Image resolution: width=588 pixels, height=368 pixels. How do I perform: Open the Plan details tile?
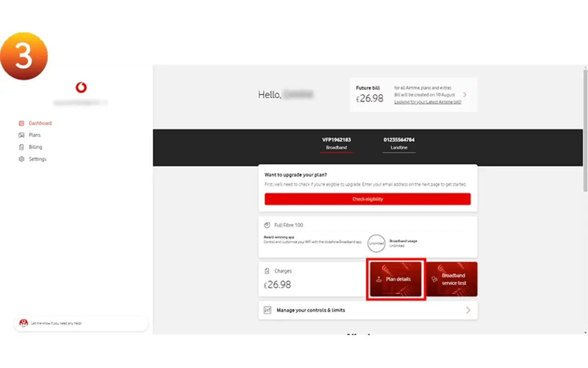396,279
